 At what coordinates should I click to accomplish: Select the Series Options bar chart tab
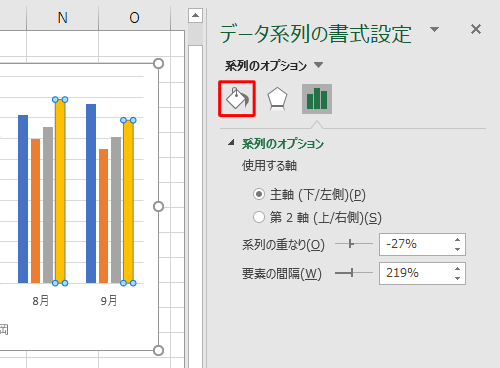click(x=317, y=99)
